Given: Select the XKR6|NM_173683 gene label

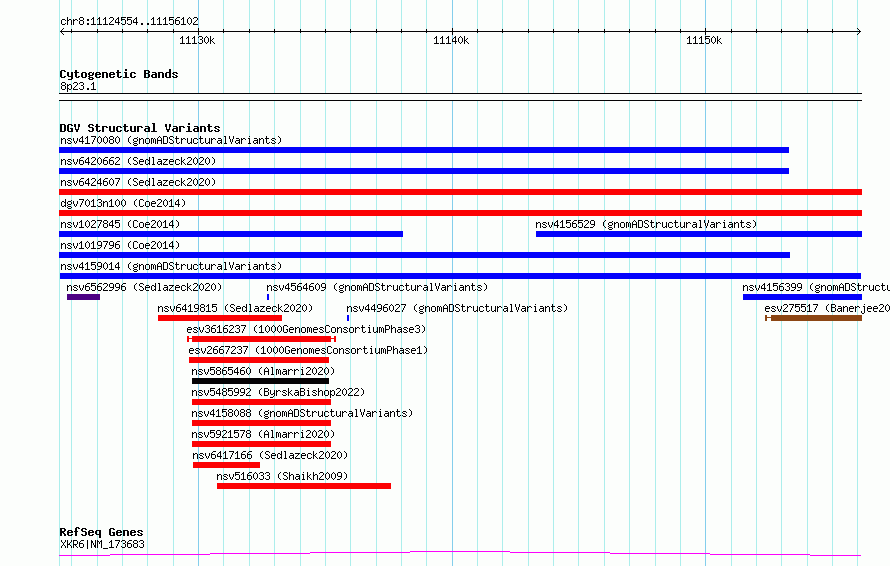Looking at the screenshot, I should click(x=102, y=544).
